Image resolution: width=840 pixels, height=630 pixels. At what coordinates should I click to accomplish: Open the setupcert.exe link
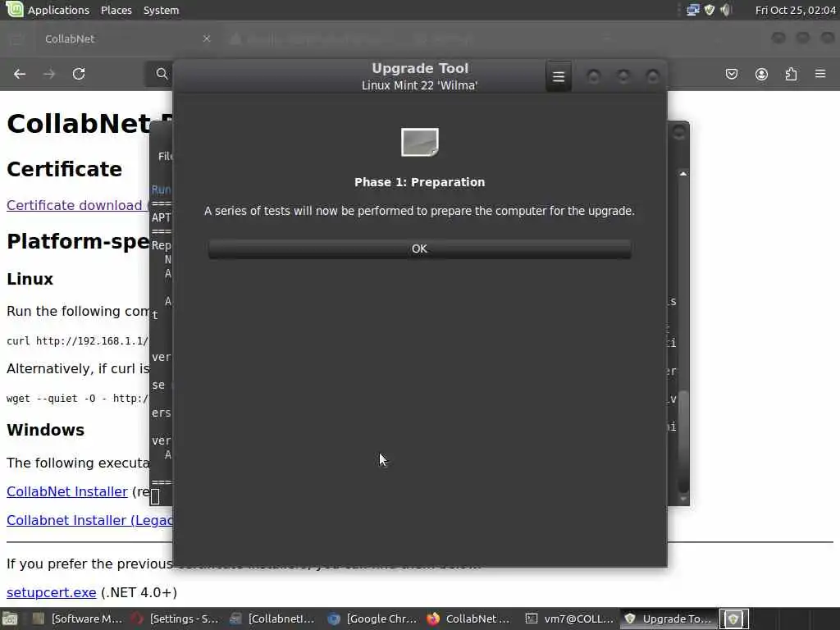pyautogui.click(x=52, y=592)
